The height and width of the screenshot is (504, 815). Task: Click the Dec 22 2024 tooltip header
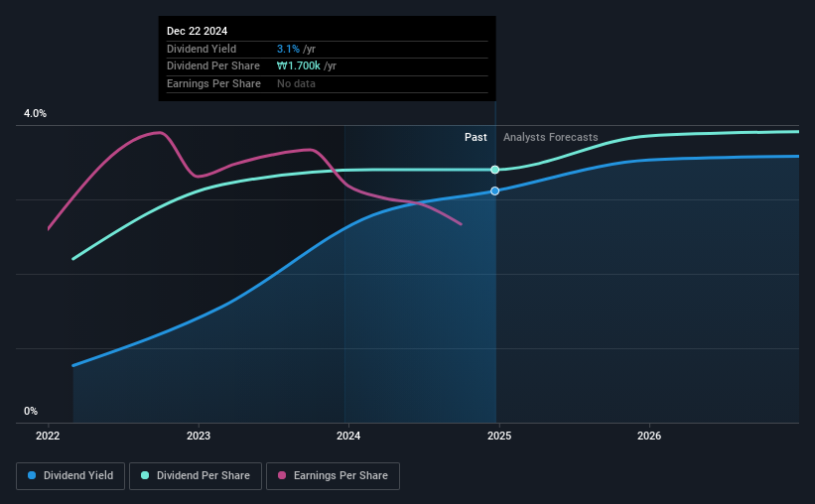[197, 31]
